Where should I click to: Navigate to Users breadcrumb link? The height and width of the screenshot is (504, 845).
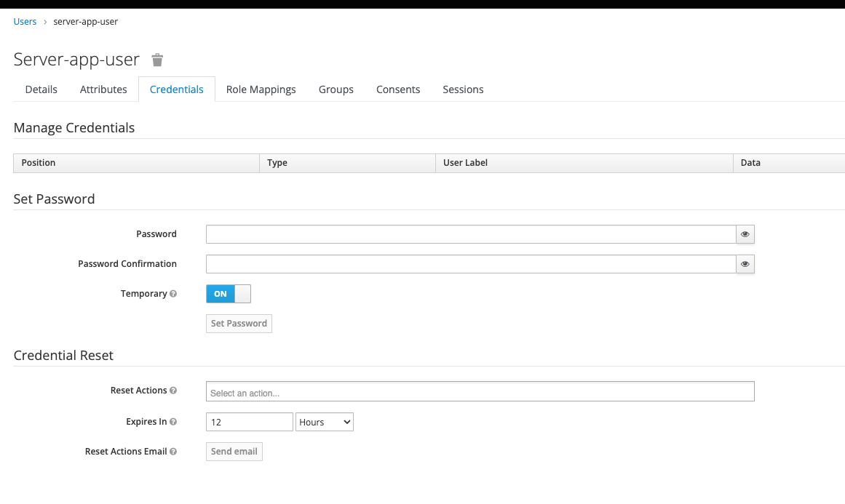tap(25, 22)
